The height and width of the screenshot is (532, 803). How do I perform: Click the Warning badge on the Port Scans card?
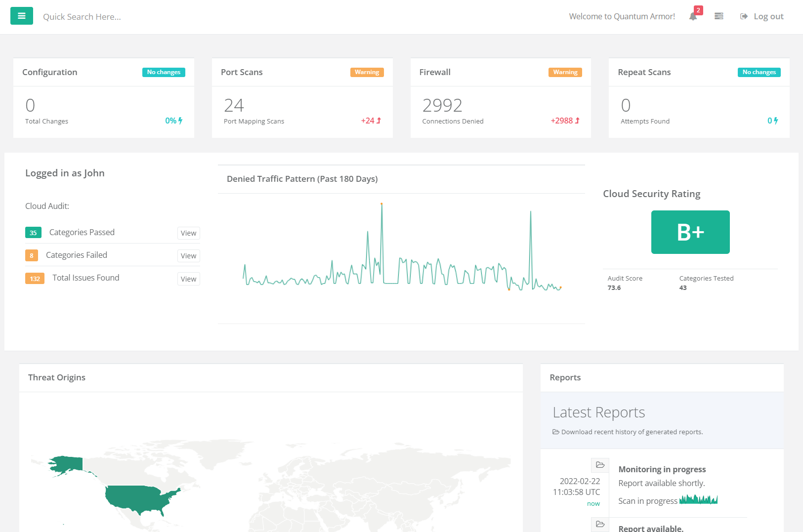tap(367, 72)
